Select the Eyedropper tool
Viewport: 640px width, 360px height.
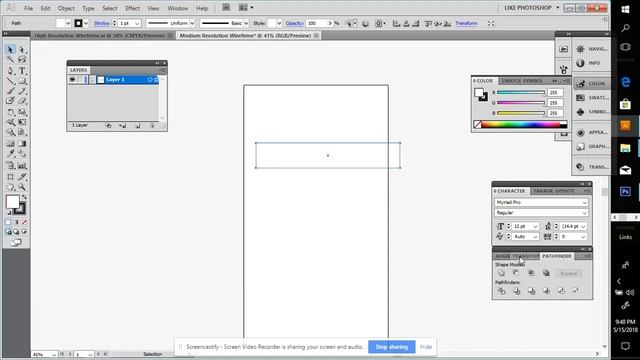[10, 153]
